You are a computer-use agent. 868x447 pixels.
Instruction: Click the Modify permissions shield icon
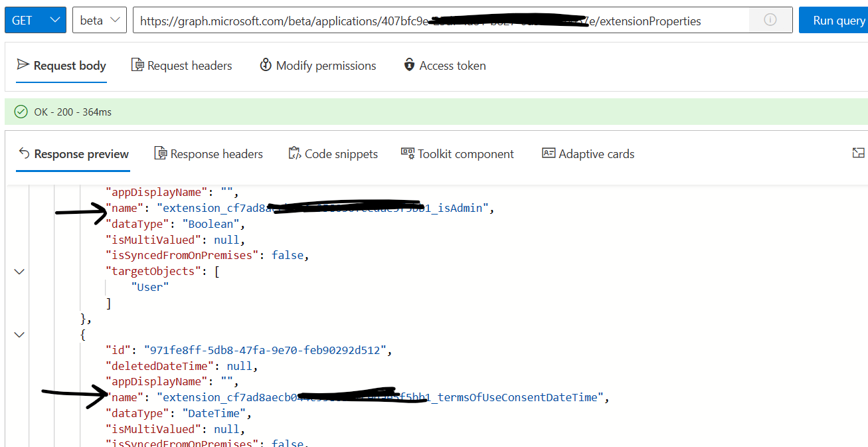tap(265, 65)
